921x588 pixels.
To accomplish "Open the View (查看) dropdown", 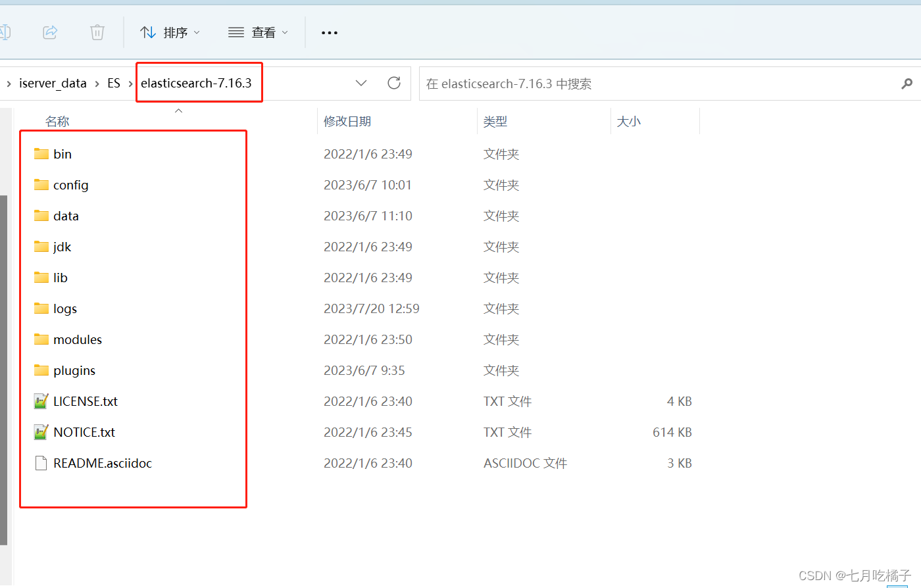I will pos(258,32).
